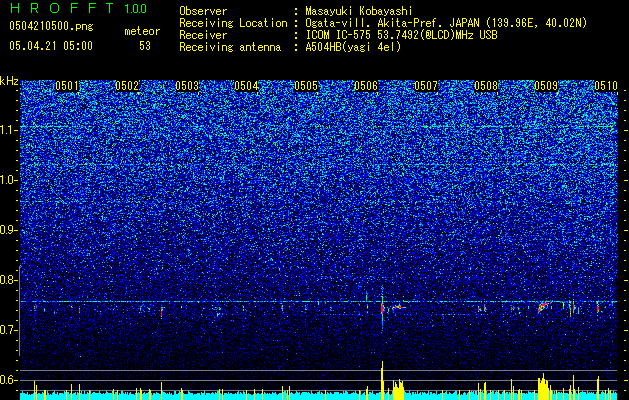
Task: Click the 0503 time marker
Action: [x=187, y=86]
